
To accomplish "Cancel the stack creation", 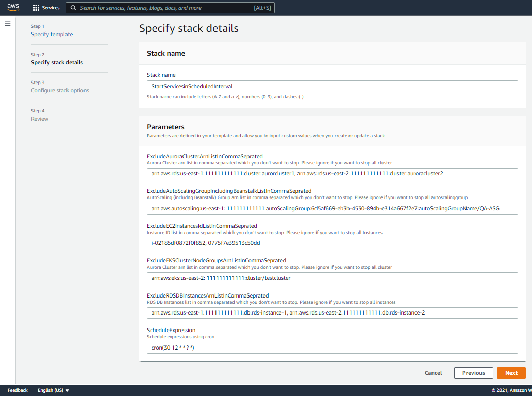I will tap(433, 373).
